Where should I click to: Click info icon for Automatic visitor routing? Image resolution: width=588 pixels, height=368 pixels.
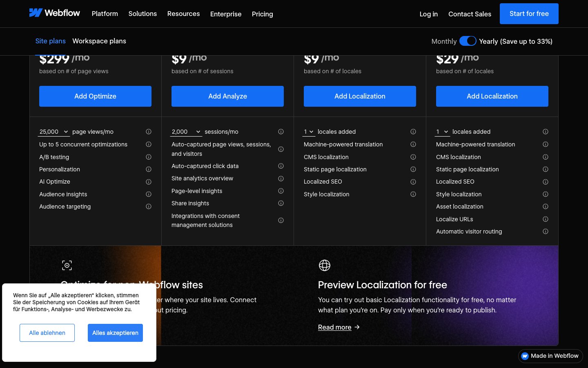546,231
